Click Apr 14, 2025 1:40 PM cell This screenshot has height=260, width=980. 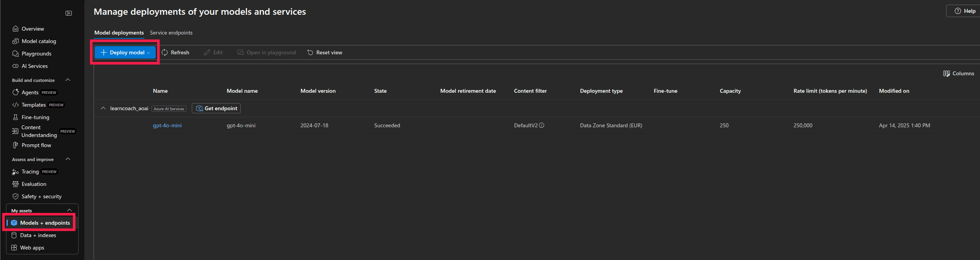(905, 125)
